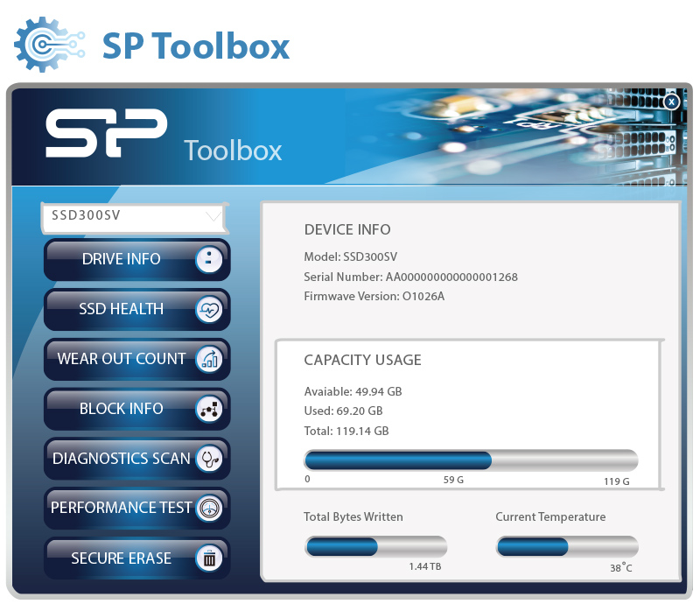The image size is (700, 604).
Task: Click the 59 G scale label
Action: (x=453, y=480)
